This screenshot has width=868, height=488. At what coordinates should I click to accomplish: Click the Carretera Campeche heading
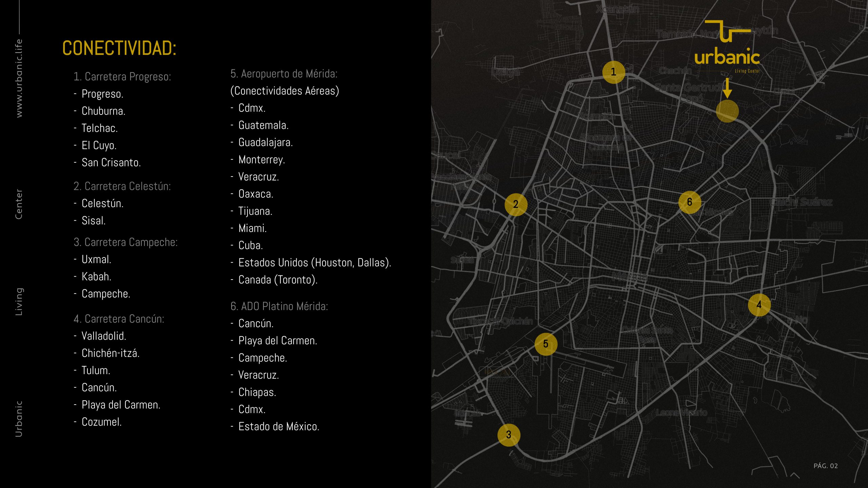point(125,242)
